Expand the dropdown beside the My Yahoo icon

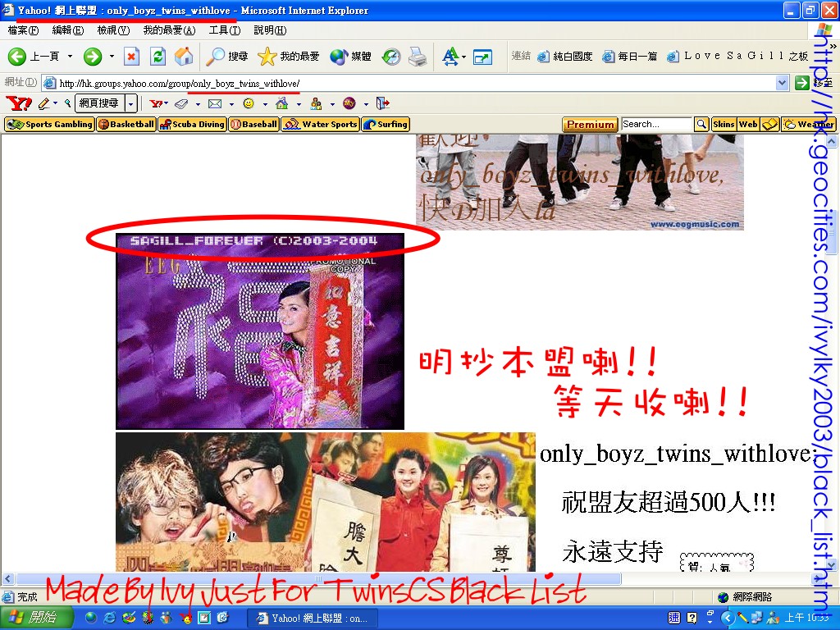pos(366,104)
